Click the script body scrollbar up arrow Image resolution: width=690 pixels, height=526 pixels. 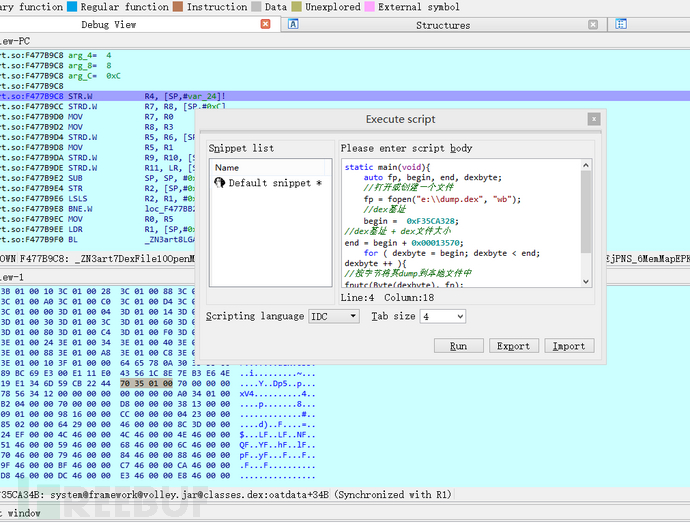pos(586,166)
